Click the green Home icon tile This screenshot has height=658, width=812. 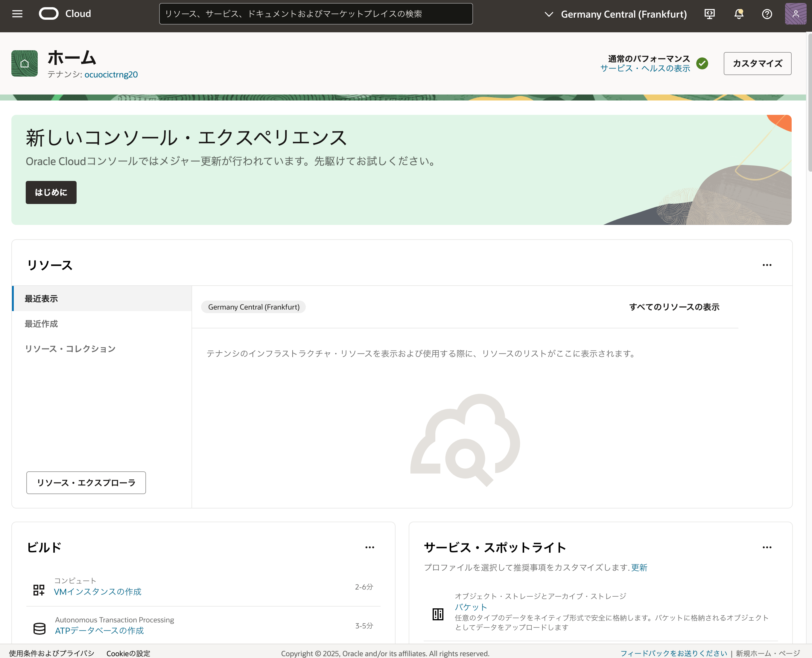tap(25, 63)
